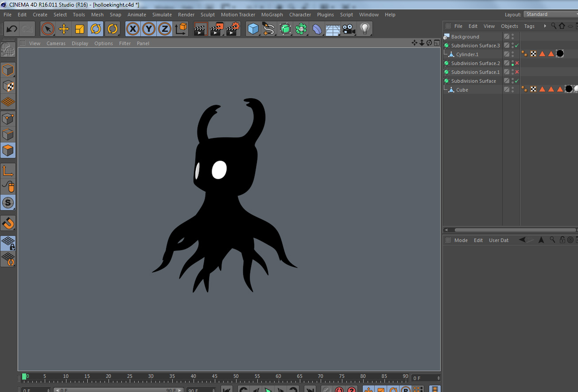Select the Scale tool
578x392 pixels.
(80, 29)
